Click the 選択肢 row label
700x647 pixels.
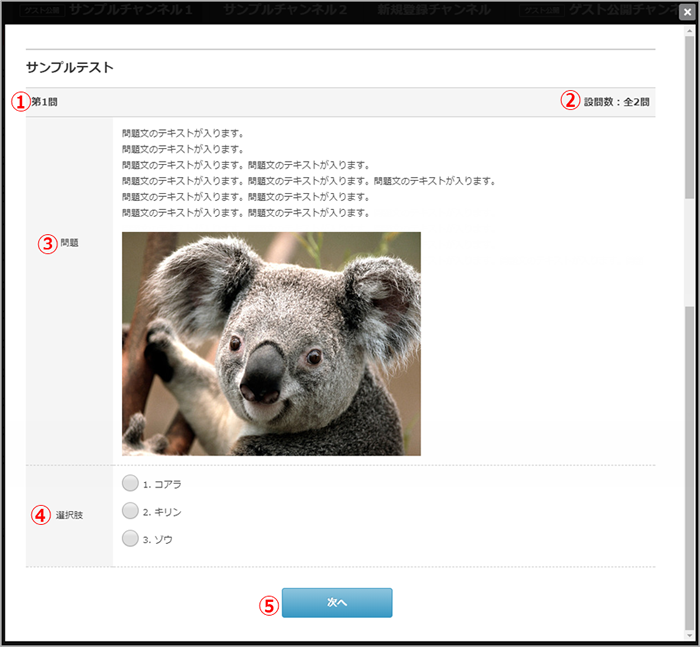click(69, 515)
